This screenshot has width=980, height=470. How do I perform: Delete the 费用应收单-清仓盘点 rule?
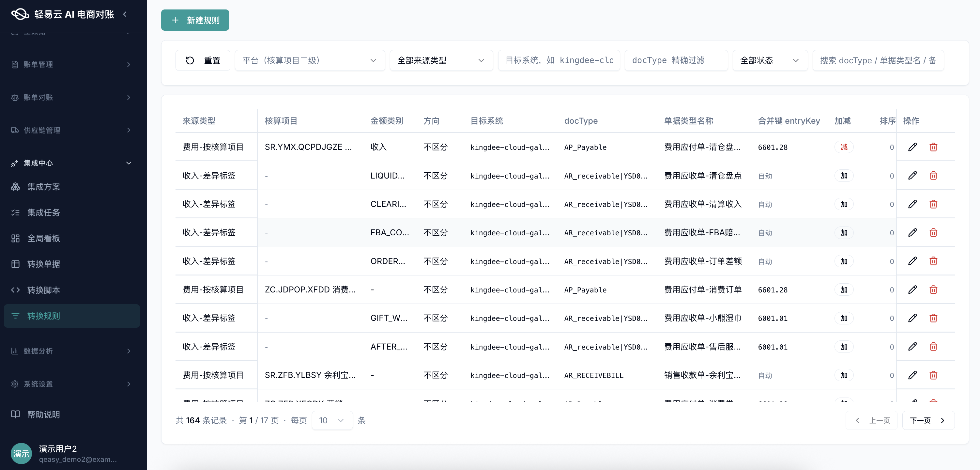coord(933,176)
